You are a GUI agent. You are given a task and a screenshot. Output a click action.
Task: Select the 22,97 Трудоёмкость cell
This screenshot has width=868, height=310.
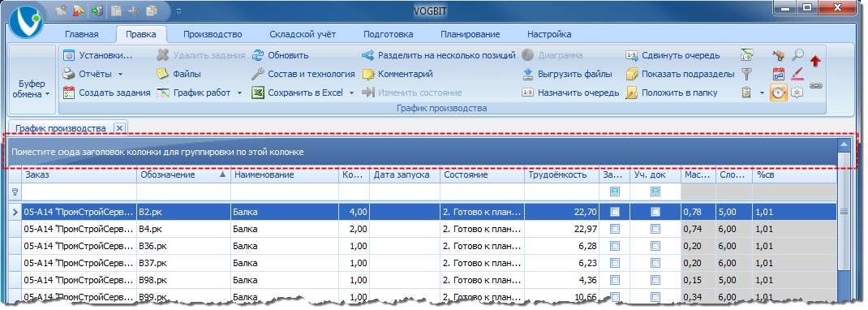pos(562,229)
